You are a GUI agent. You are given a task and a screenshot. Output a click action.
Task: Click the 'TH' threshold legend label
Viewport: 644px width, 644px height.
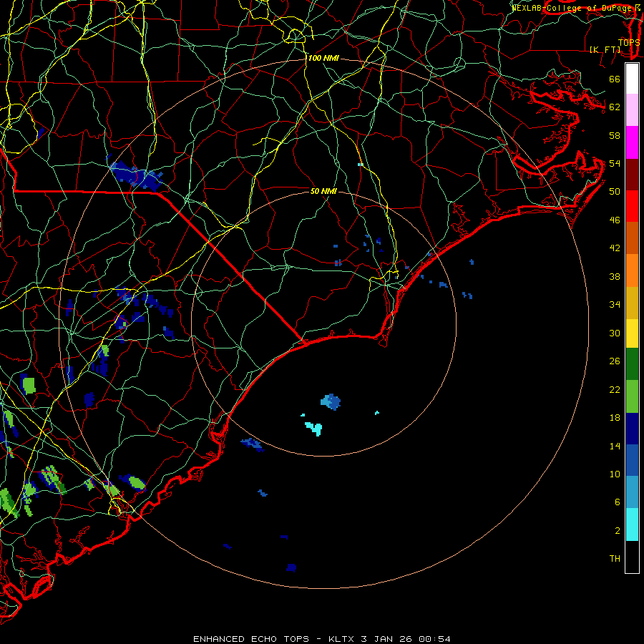click(615, 559)
